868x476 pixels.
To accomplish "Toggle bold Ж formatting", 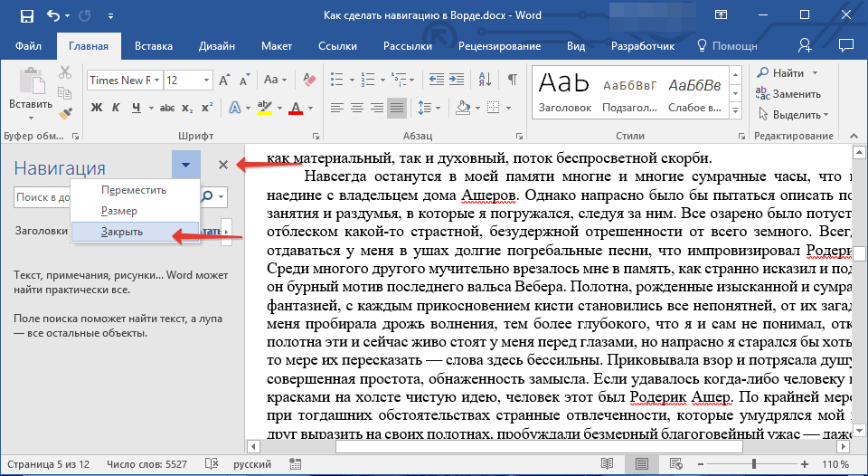I will (97, 108).
